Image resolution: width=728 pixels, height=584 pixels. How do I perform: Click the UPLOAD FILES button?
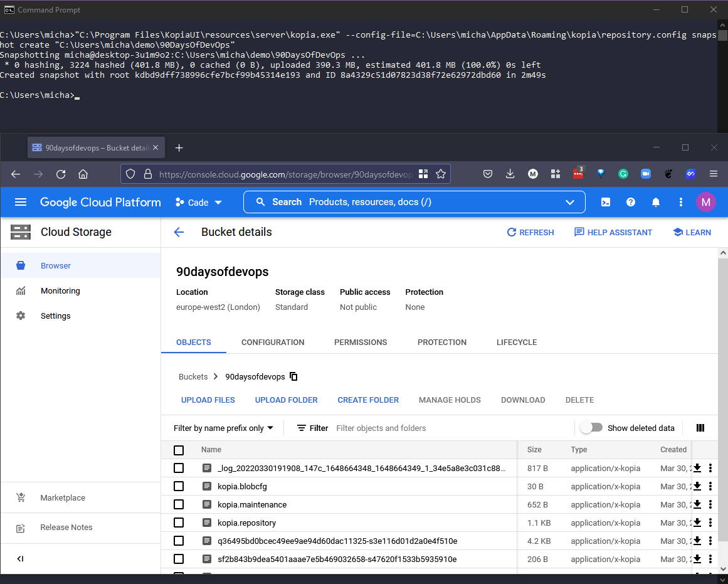click(x=208, y=400)
